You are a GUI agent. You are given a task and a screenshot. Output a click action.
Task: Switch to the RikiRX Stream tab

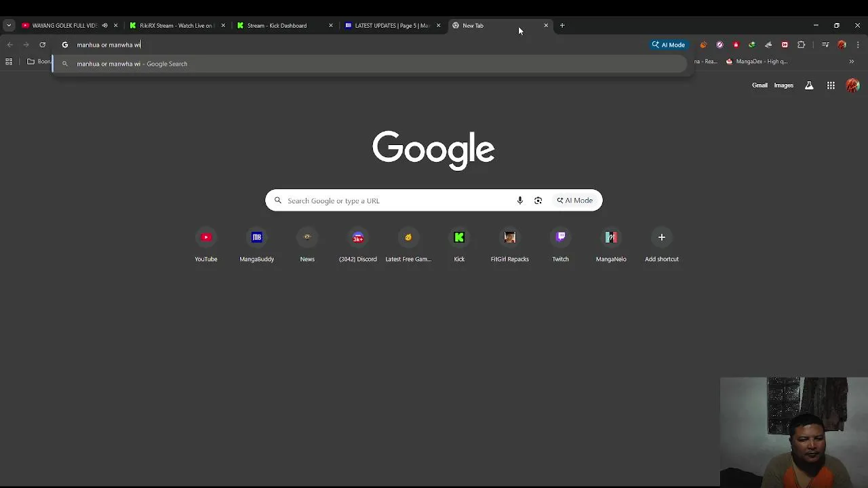[176, 25]
